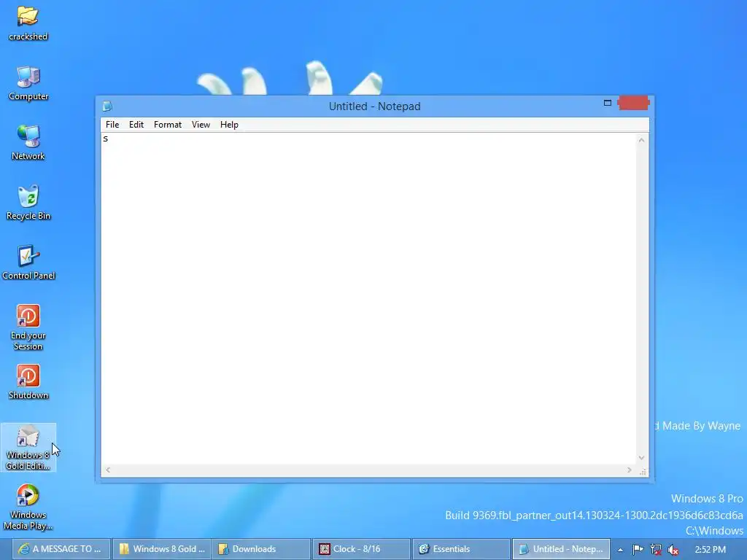Select the Shutdown desktop shortcut
The width and height of the screenshot is (747, 560).
(28, 382)
